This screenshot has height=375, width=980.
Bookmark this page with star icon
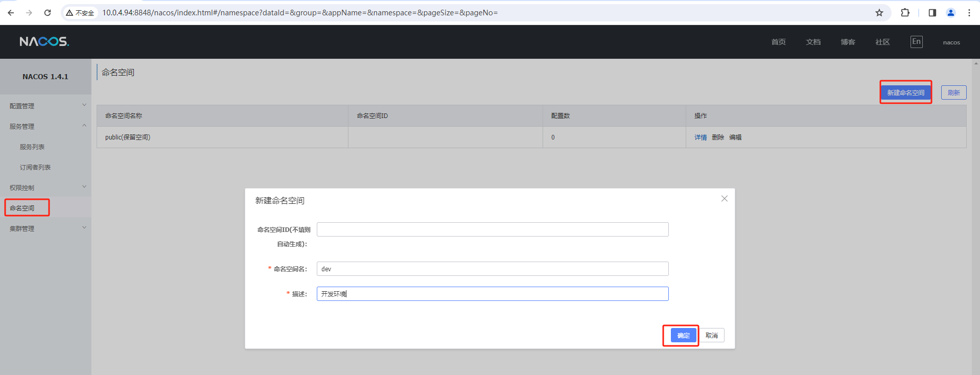point(879,13)
